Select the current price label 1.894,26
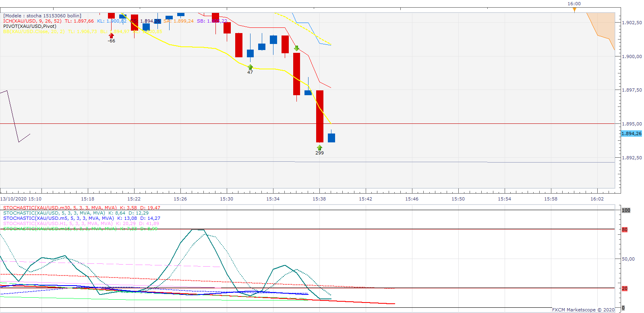Viewport: 644px width, 313px height. pyautogui.click(x=632, y=134)
